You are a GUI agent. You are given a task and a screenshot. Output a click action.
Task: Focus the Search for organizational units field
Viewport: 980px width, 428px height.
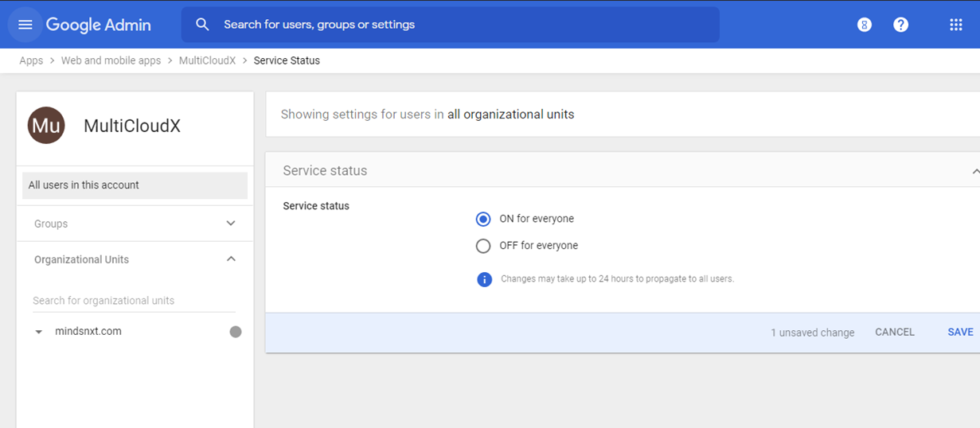(x=134, y=301)
